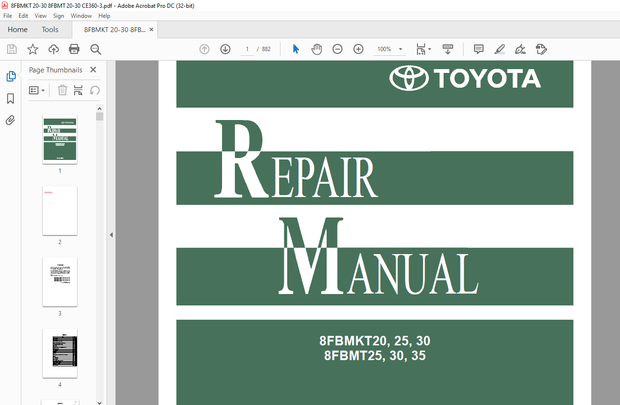This screenshot has width=620, height=405.
Task: Toggle Page Thumbnails panel icon in sidebar
Action: click(11, 76)
